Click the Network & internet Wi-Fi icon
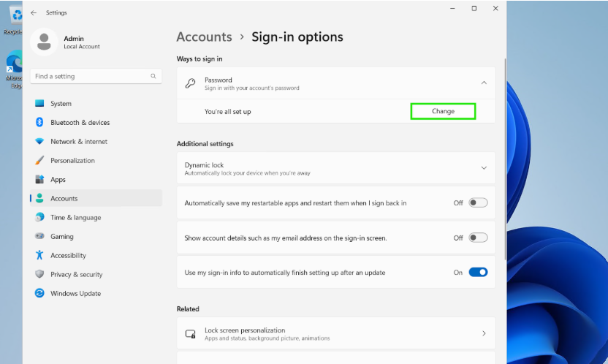This screenshot has width=608, height=364. [x=39, y=142]
